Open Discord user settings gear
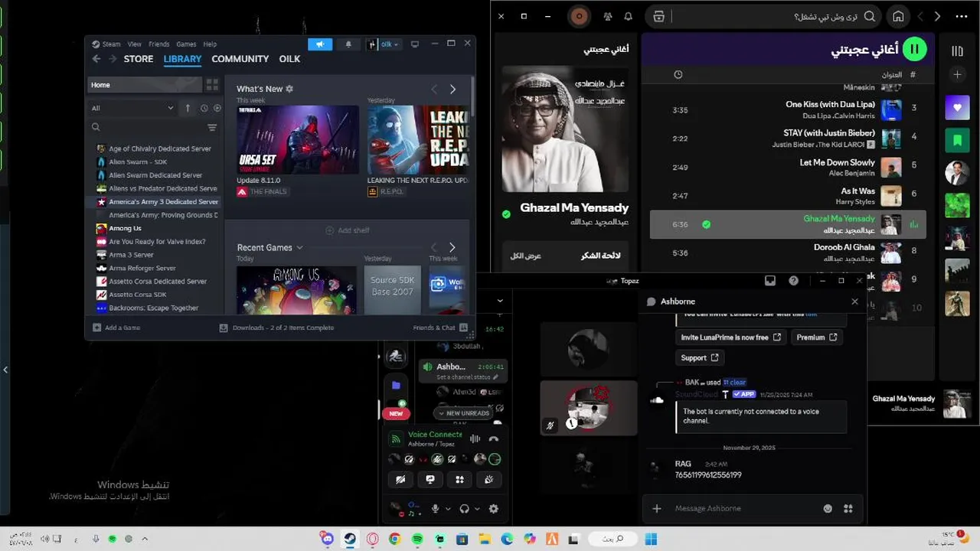This screenshot has width=980, height=551. click(x=494, y=508)
